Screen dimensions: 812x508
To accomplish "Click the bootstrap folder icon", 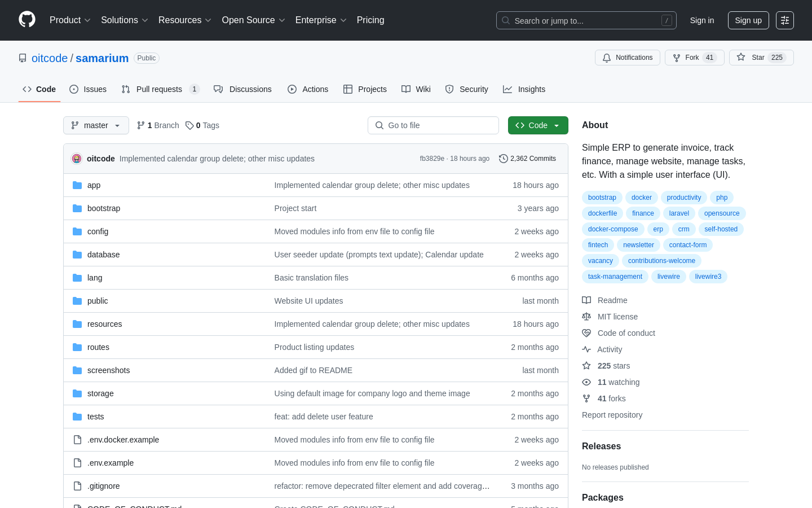I will [77, 208].
